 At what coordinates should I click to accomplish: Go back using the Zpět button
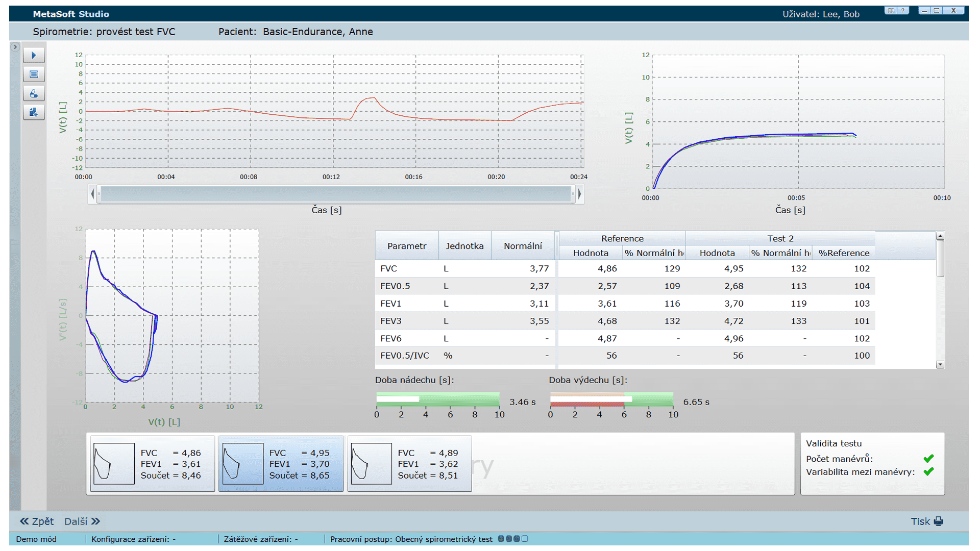click(37, 521)
